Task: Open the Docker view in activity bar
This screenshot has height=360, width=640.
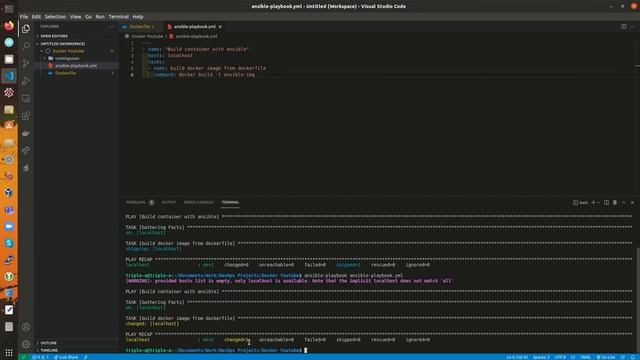Action: click(x=26, y=133)
